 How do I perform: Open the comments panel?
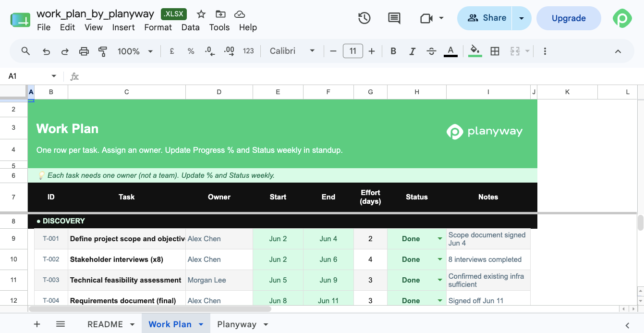coord(394,18)
